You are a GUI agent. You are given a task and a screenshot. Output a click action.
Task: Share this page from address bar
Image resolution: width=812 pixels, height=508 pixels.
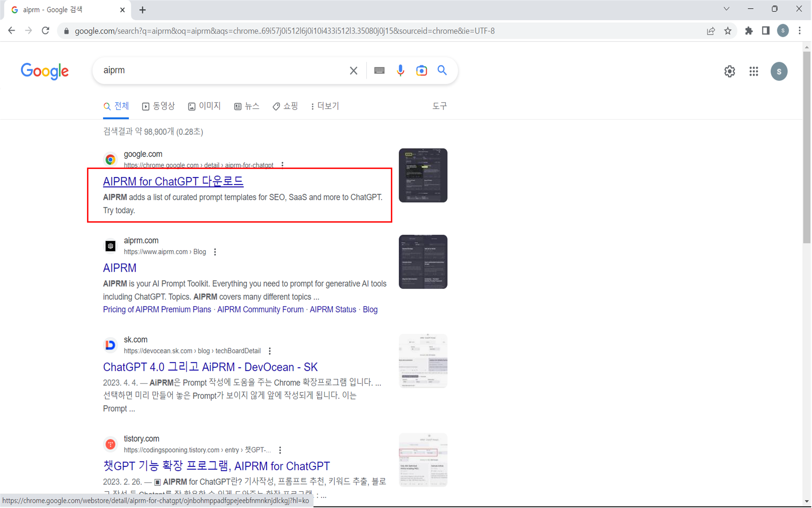pyautogui.click(x=711, y=31)
